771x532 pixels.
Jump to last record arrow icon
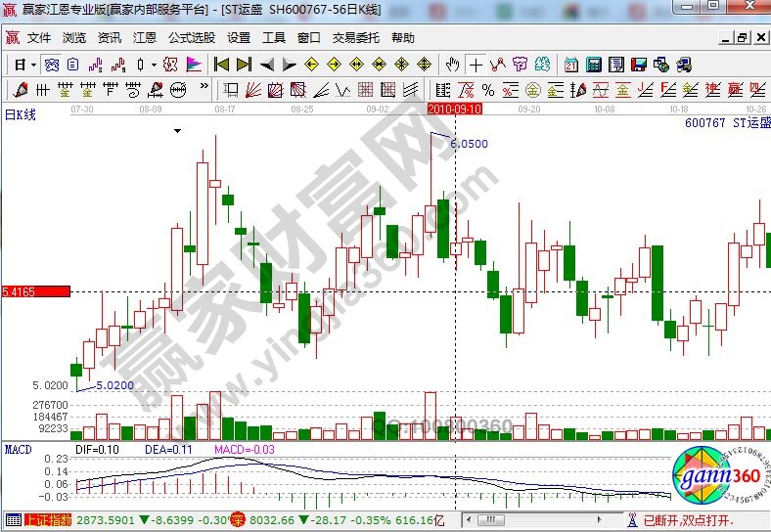244,65
